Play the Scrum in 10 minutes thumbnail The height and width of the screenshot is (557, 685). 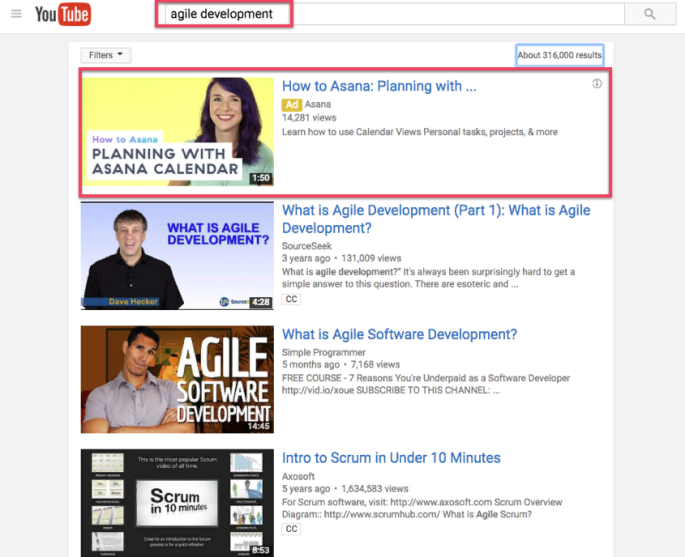177,503
